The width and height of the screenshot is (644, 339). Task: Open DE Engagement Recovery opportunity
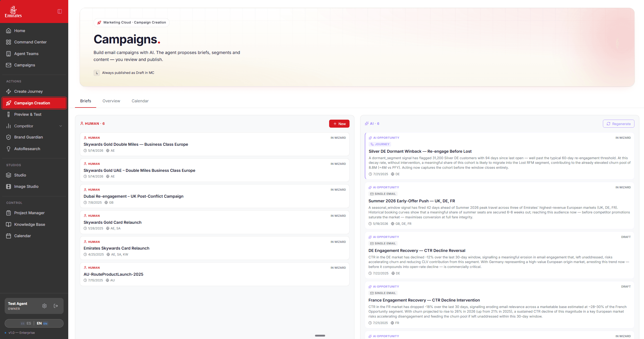pos(499,255)
